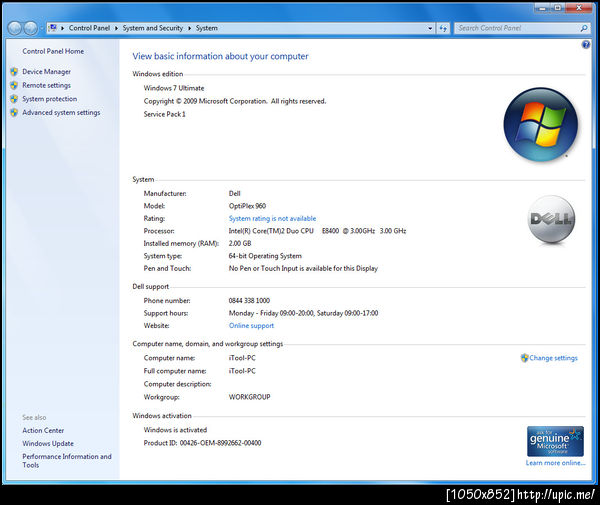
Task: Click Learn more online link
Action: click(x=555, y=463)
